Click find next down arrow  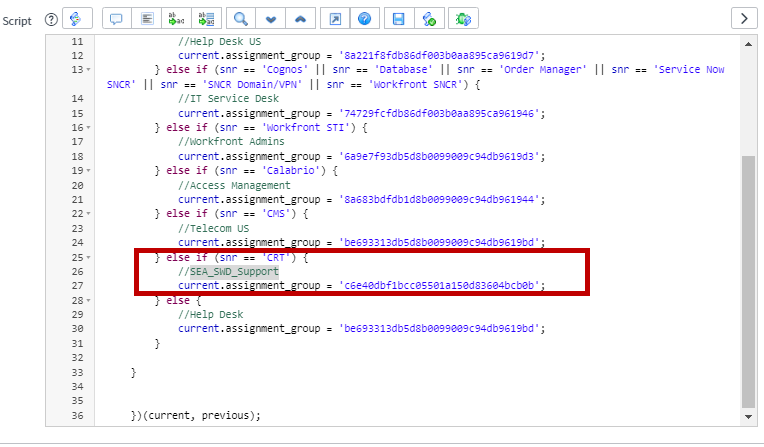[x=271, y=19]
